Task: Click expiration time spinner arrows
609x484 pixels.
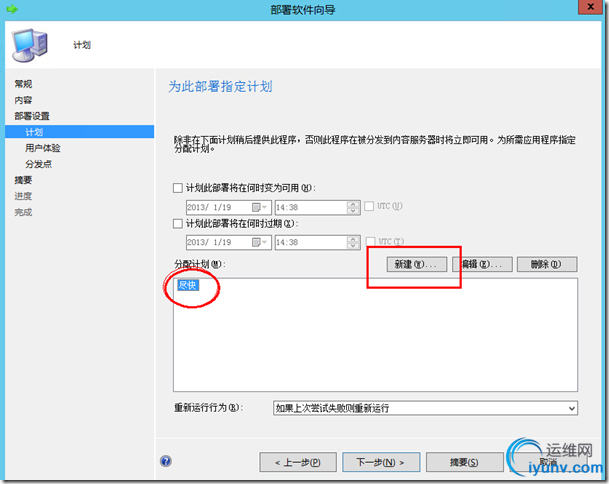Action: tap(353, 242)
